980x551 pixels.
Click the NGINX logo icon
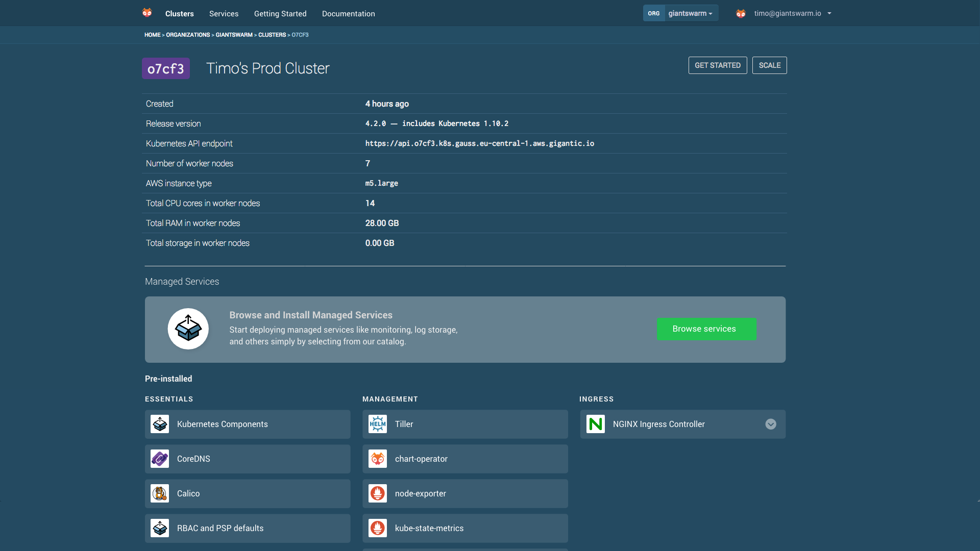tap(596, 424)
